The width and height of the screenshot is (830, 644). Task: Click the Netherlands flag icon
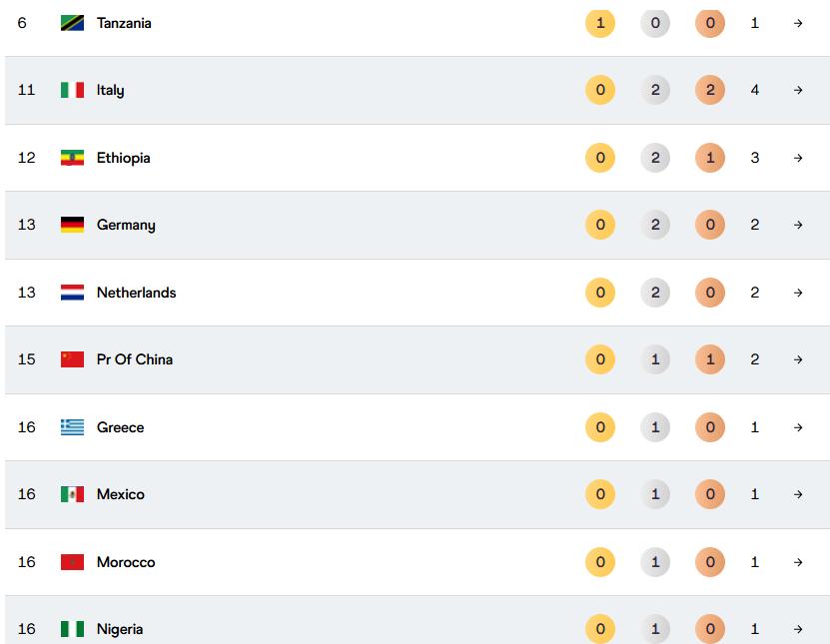pos(72,293)
